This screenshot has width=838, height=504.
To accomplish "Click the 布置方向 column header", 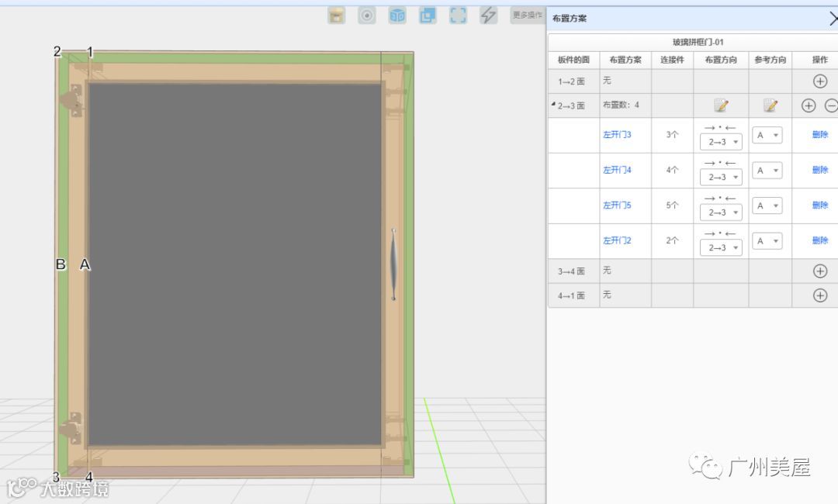I will (721, 60).
